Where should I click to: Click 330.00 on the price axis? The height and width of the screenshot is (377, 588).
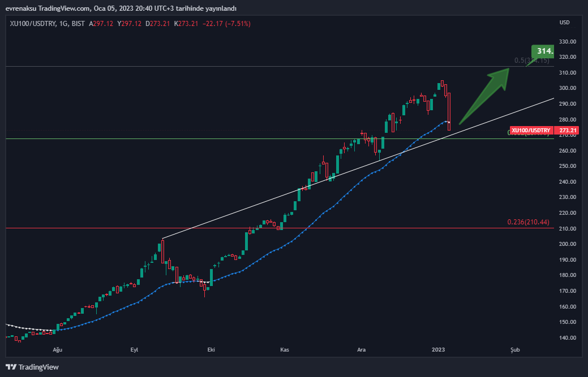[568, 42]
